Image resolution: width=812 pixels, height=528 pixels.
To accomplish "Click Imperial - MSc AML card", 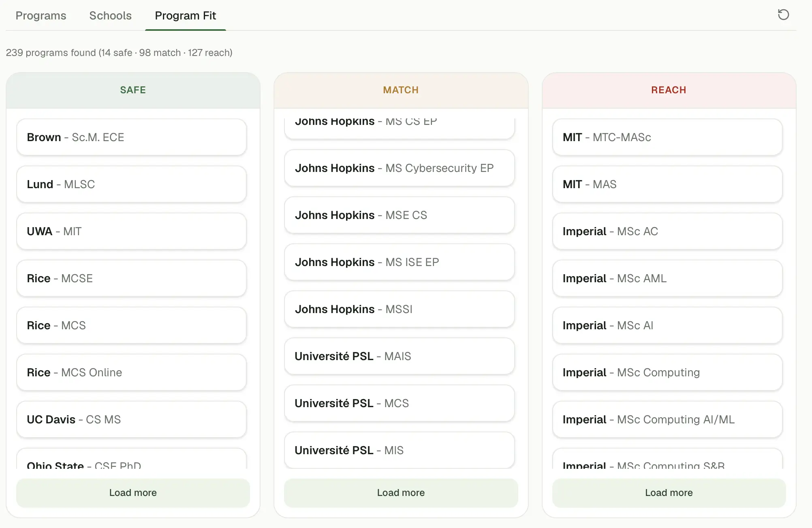I will (667, 278).
